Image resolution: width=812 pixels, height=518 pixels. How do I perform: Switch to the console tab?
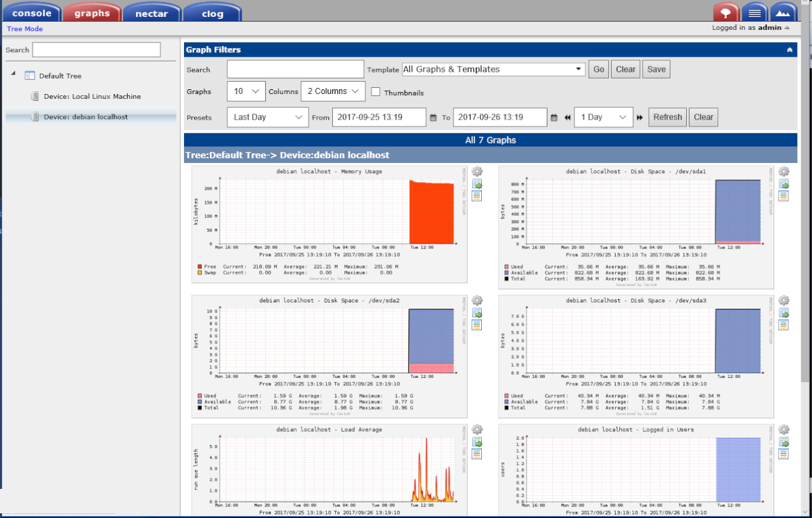click(31, 13)
